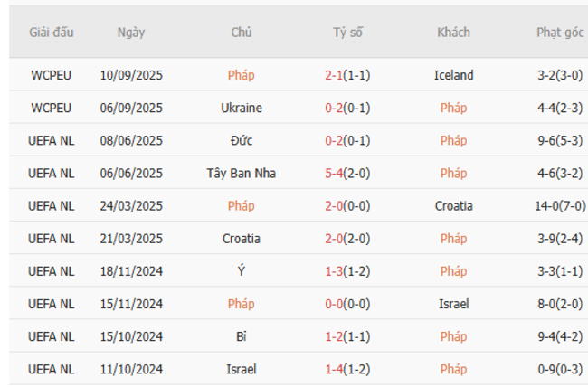Click the Croatia home team on 21/03/2025

242,239
